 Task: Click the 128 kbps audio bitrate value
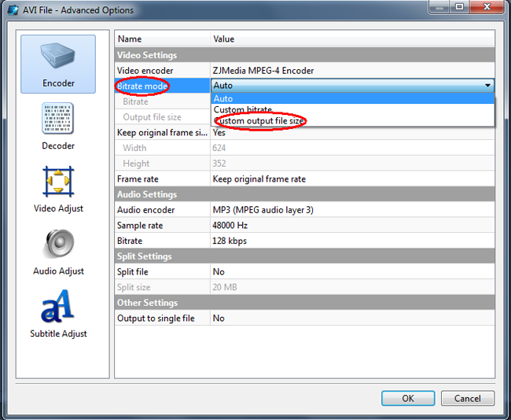tap(230, 241)
